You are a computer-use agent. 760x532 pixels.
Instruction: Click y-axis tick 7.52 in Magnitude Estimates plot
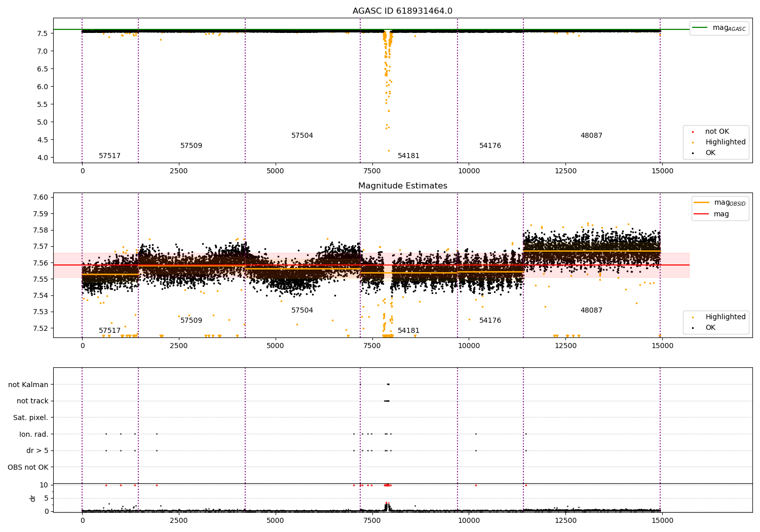click(41, 328)
